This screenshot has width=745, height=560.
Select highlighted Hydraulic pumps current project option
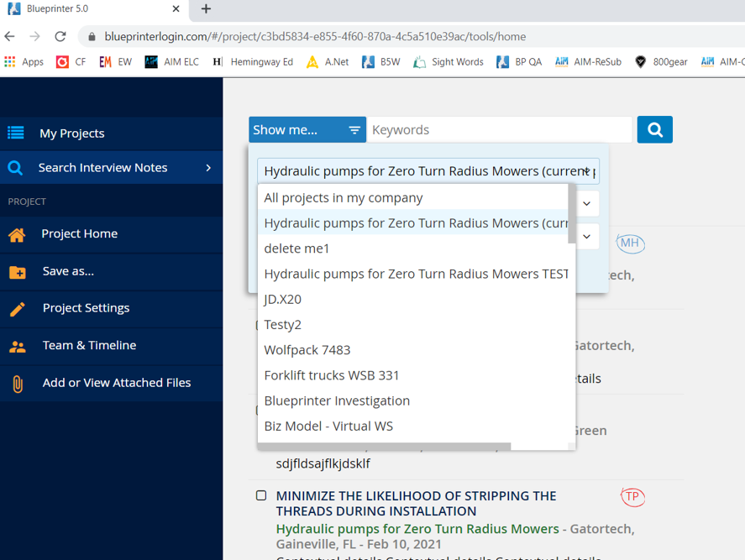[413, 223]
